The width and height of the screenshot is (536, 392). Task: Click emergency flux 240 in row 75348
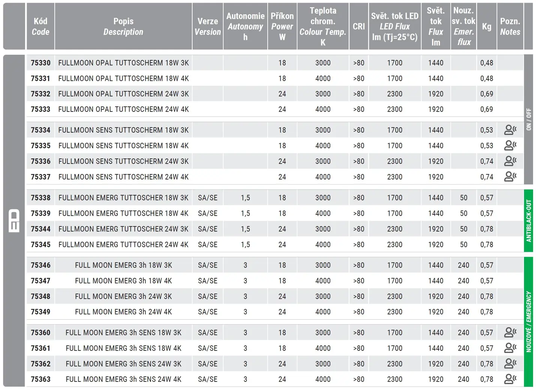[x=464, y=296]
